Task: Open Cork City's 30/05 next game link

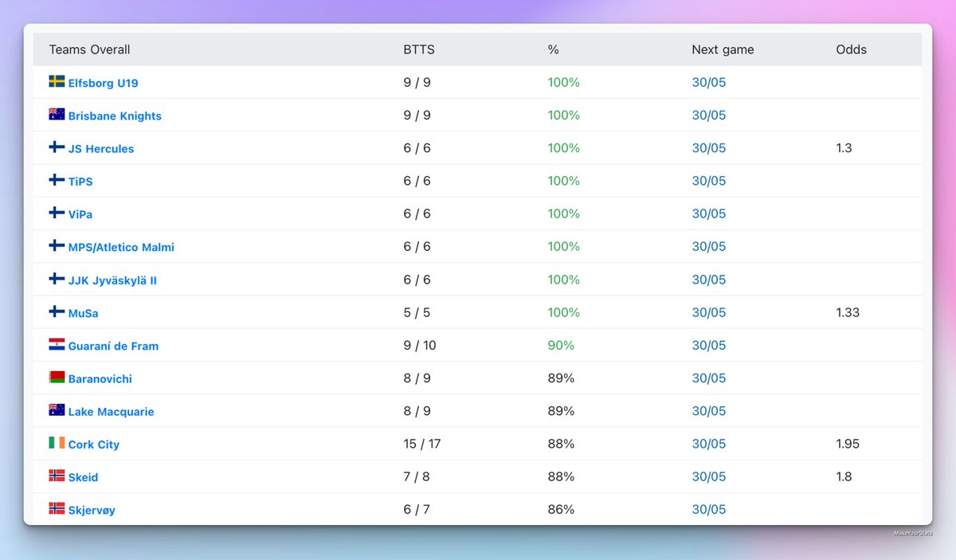Action: click(709, 444)
